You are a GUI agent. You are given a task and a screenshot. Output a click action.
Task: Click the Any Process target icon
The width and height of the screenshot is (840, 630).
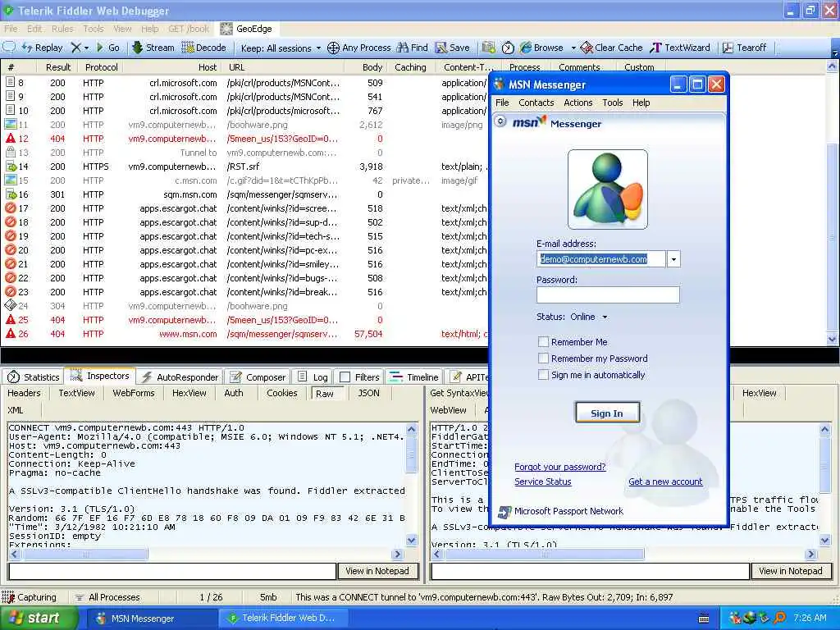[333, 48]
